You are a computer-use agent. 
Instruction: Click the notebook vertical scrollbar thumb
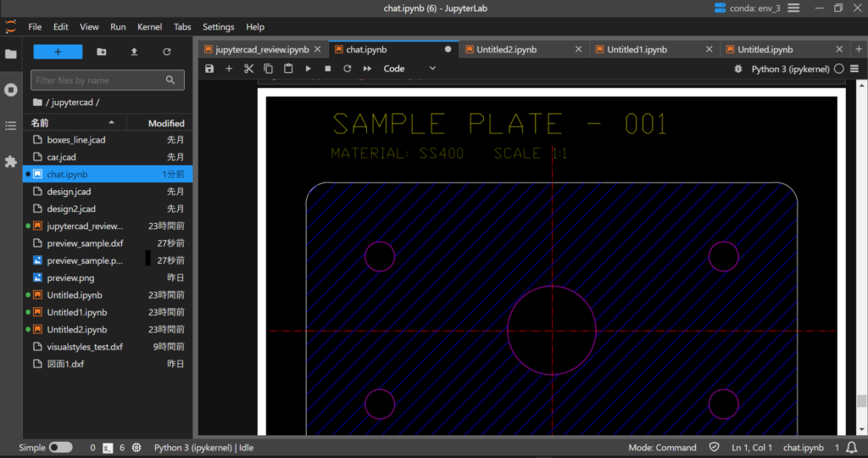point(861,401)
